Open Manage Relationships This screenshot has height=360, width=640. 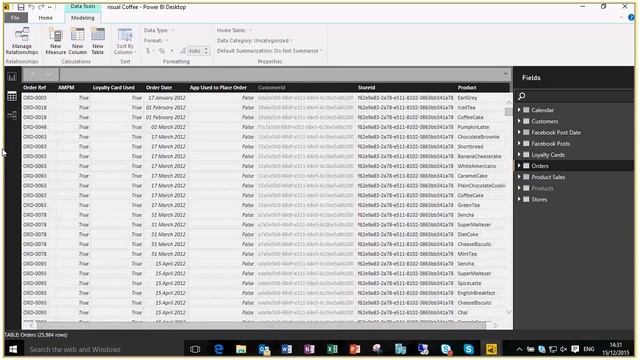22,41
